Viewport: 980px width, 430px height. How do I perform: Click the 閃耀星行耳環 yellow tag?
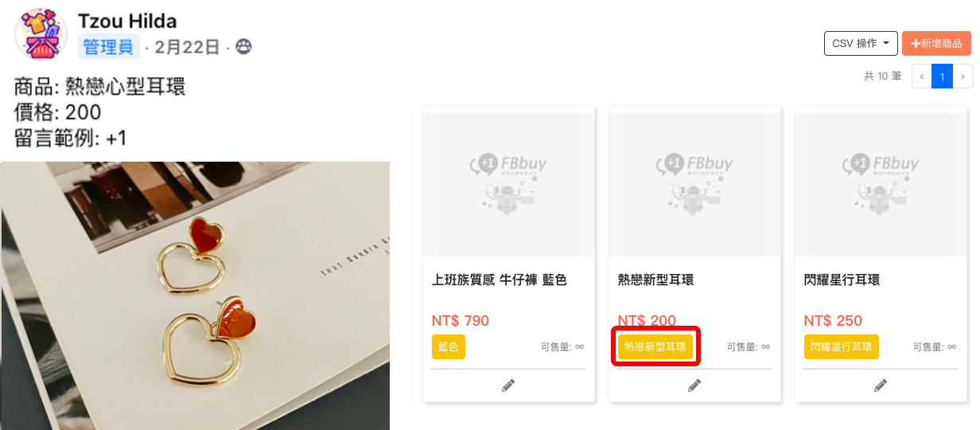(x=842, y=347)
